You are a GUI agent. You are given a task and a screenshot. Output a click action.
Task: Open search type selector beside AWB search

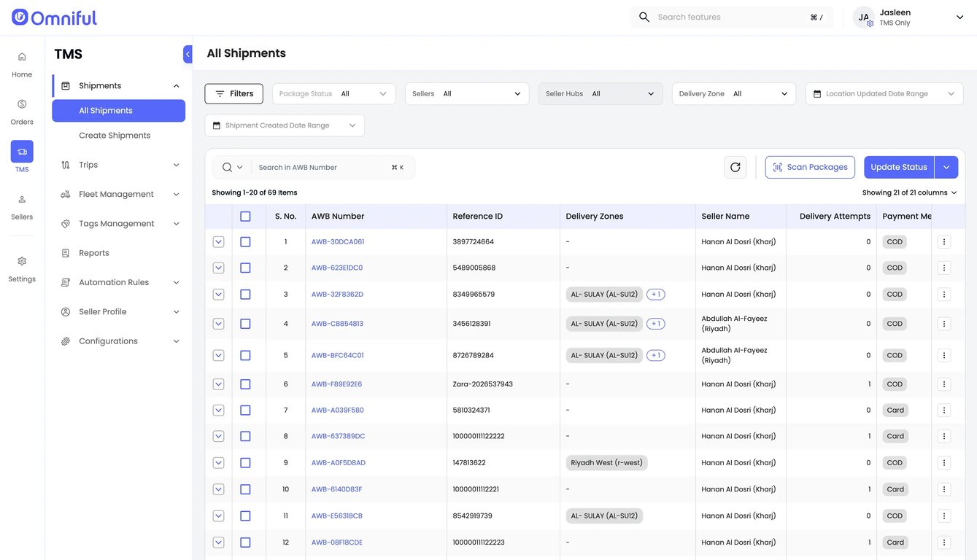(233, 168)
